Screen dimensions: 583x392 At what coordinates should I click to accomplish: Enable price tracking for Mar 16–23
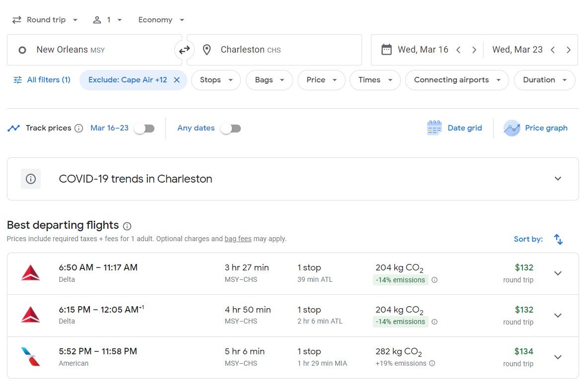pyautogui.click(x=145, y=128)
